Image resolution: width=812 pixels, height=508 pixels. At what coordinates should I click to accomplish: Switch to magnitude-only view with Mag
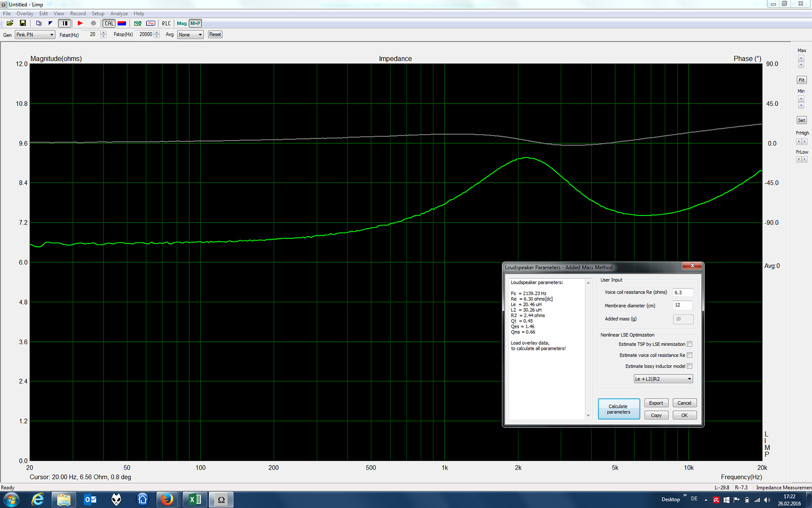[x=182, y=23]
